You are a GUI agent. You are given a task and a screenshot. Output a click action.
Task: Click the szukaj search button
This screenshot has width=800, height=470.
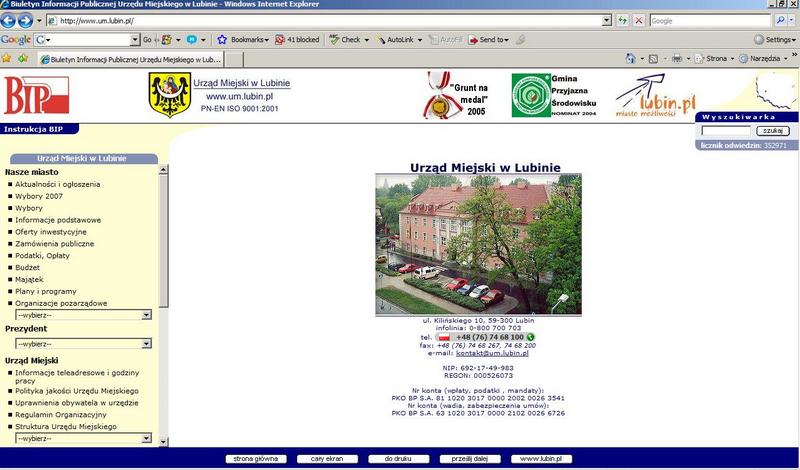click(772, 131)
